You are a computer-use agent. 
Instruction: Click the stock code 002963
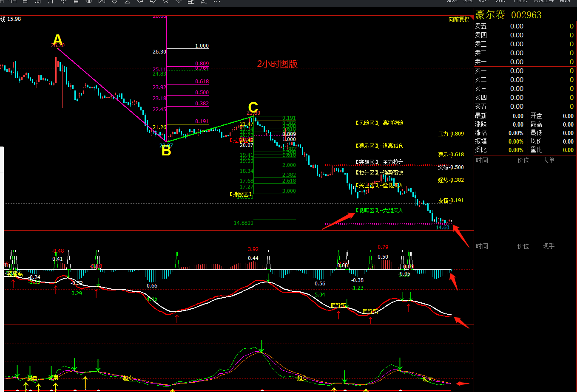[526, 15]
